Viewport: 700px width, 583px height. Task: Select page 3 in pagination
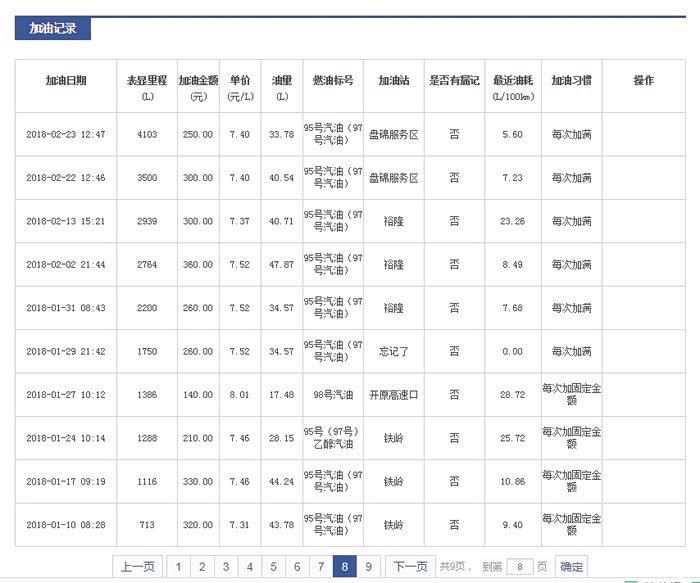226,567
